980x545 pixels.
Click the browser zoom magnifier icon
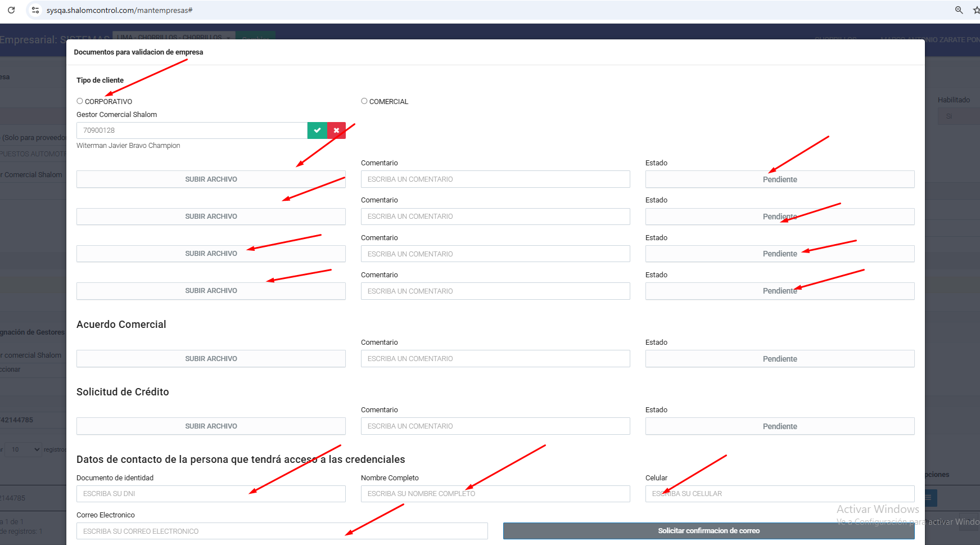[959, 10]
